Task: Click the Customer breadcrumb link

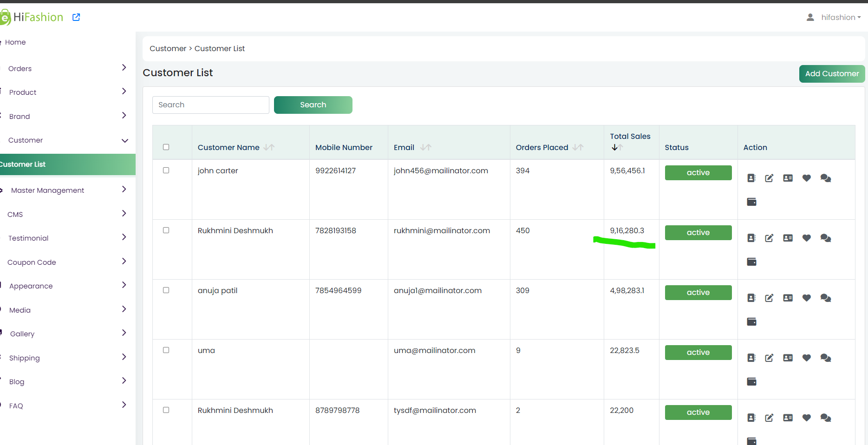Action: (168, 49)
